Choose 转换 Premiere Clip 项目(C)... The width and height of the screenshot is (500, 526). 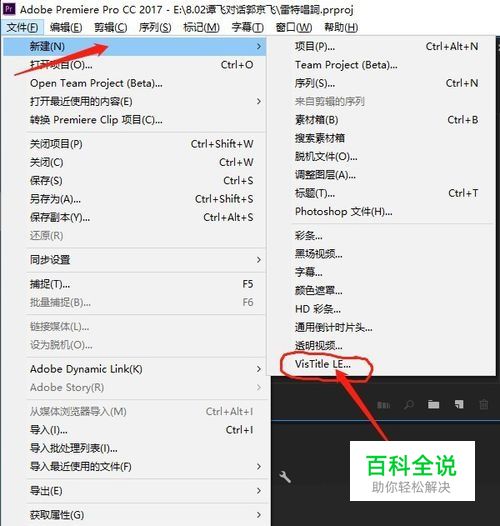[134, 120]
